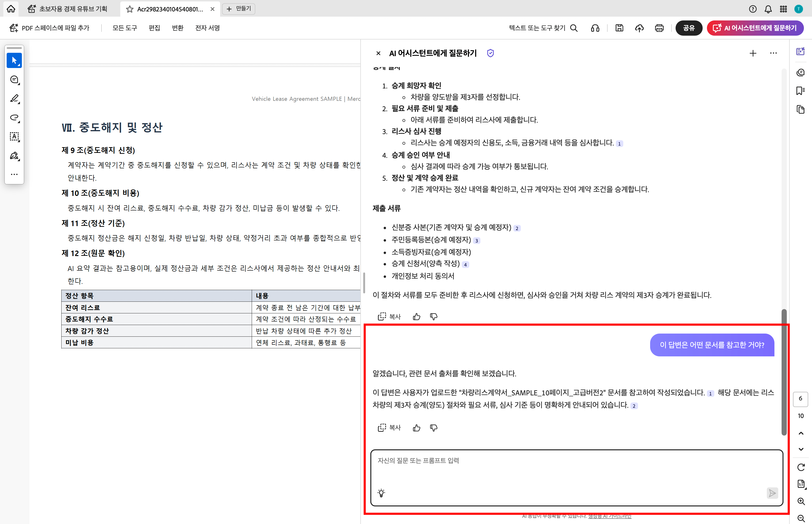Click the red AI 어시스턴트에게 질문하기 button
This screenshot has height=524, width=812.
coord(755,28)
